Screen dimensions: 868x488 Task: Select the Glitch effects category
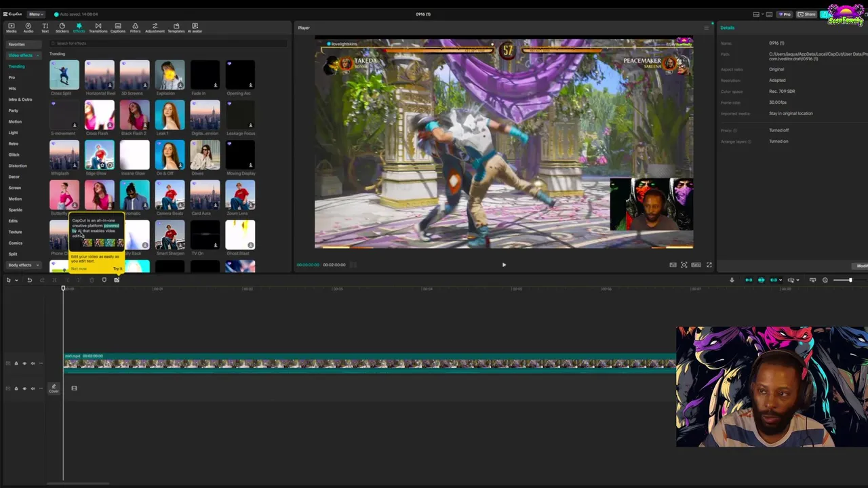14,155
